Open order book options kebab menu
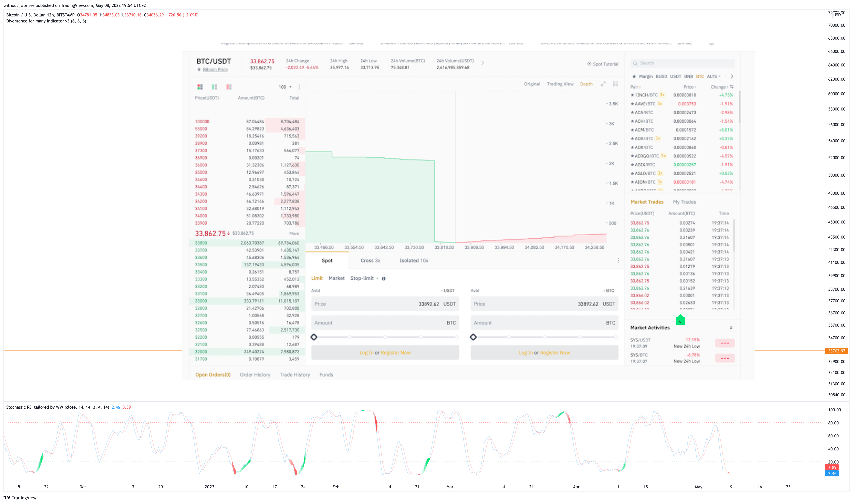Viewport: 853px width, 504px height. pyautogui.click(x=299, y=87)
